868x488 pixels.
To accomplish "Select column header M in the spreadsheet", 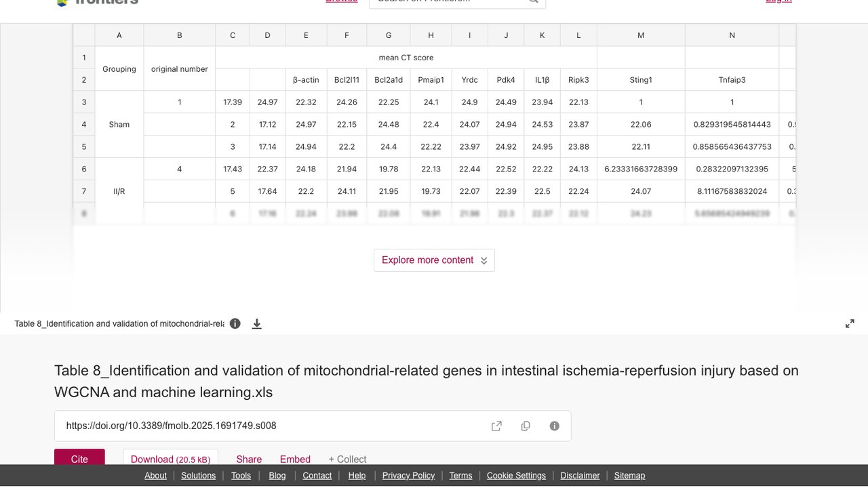I will [x=641, y=35].
